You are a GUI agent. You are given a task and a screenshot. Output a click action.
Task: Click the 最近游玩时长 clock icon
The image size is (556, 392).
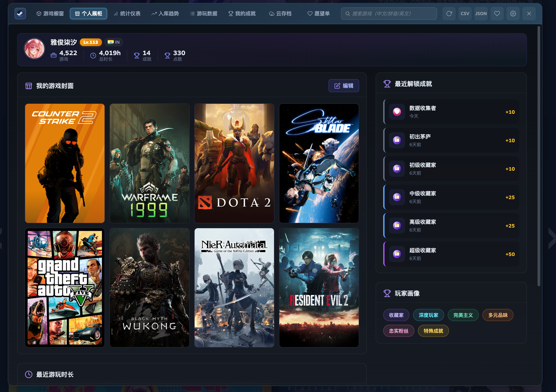(x=28, y=375)
